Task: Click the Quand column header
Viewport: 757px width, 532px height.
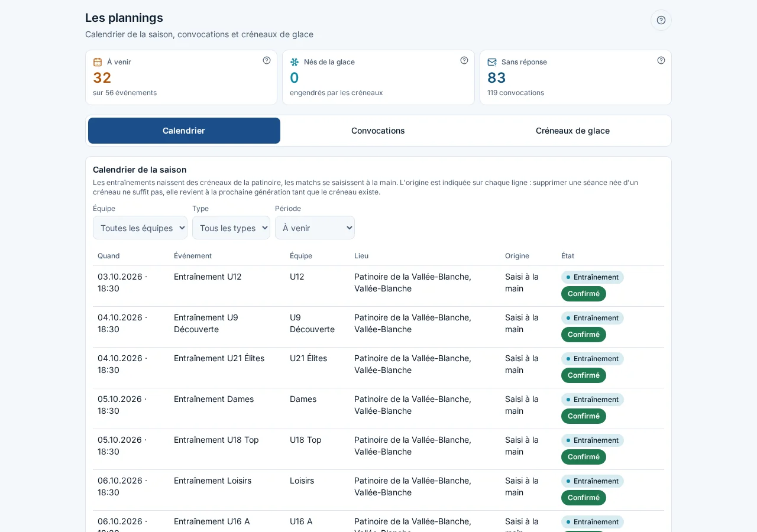Action: (x=109, y=256)
